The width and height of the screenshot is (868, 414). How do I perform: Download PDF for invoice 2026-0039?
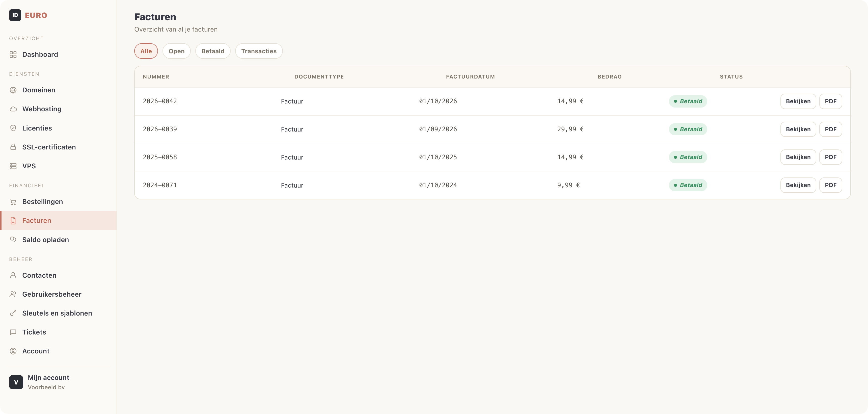831,129
